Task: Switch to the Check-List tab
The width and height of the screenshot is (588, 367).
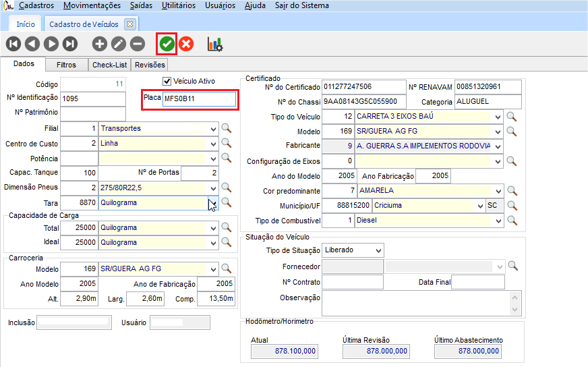Action: (109, 65)
